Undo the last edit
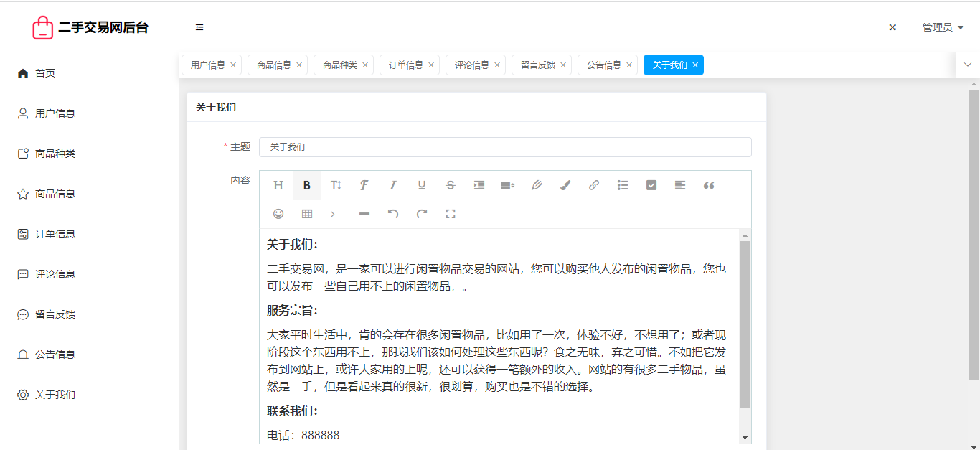This screenshot has width=980, height=450. [x=393, y=214]
